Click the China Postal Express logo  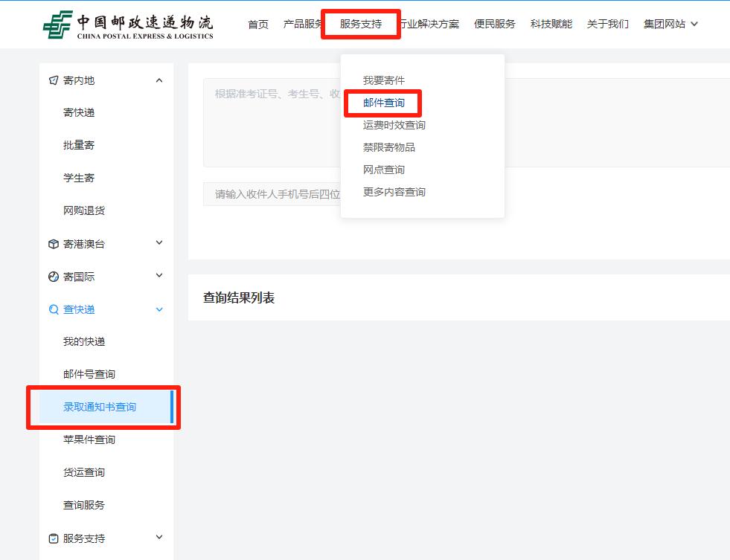[128, 25]
